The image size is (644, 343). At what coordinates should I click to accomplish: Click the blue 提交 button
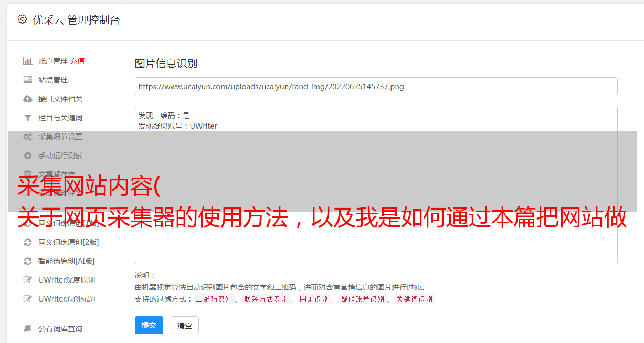(x=149, y=325)
